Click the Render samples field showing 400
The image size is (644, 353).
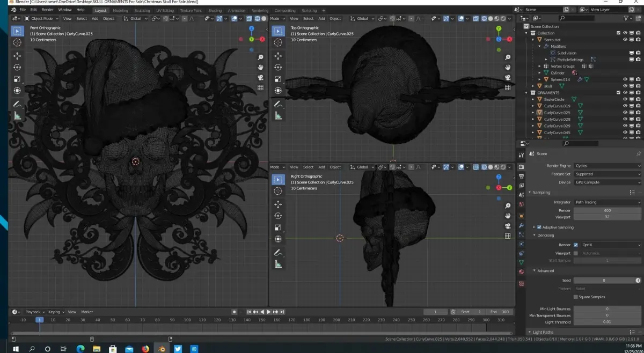click(x=608, y=210)
